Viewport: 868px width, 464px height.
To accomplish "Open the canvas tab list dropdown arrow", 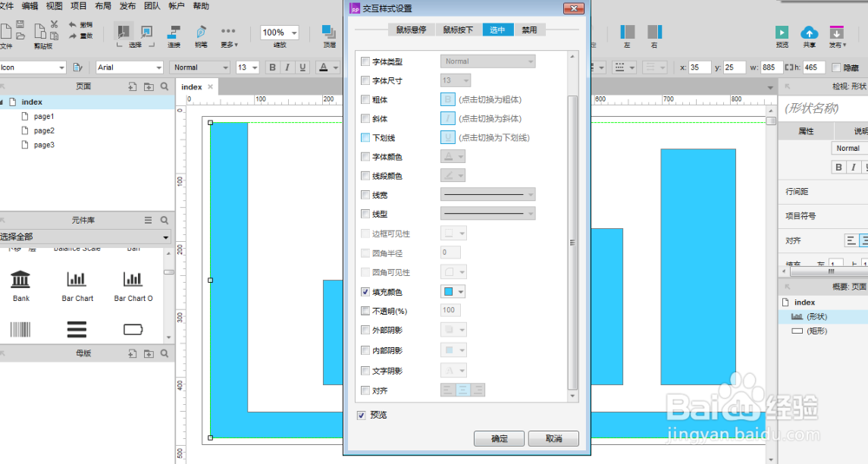I will tap(770, 88).
